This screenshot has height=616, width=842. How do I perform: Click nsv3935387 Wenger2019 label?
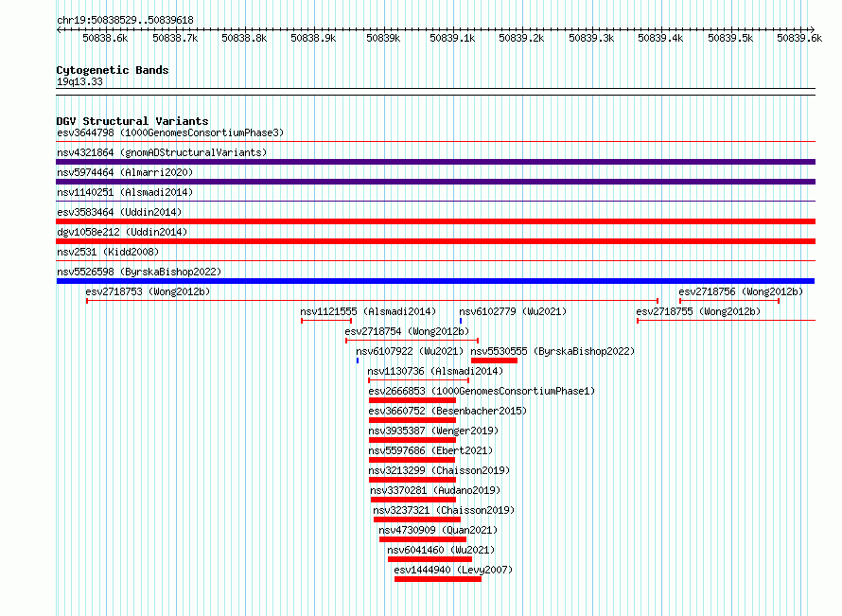(x=433, y=431)
